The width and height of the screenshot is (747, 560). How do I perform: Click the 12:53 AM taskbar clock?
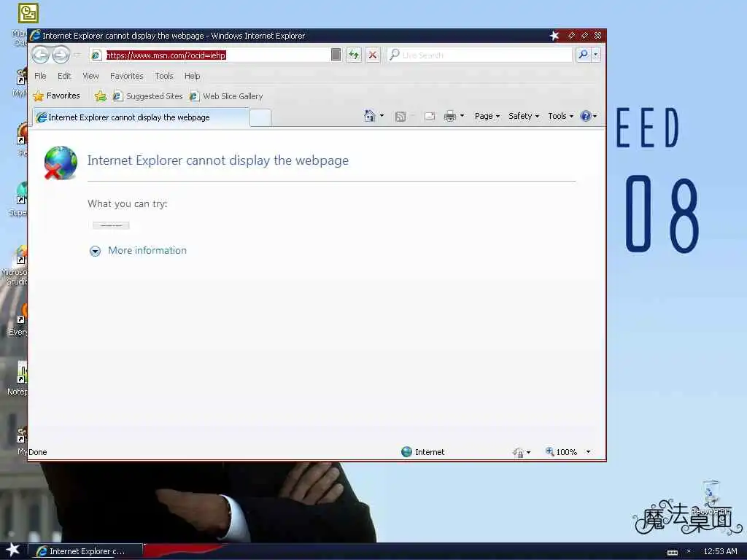(x=720, y=551)
